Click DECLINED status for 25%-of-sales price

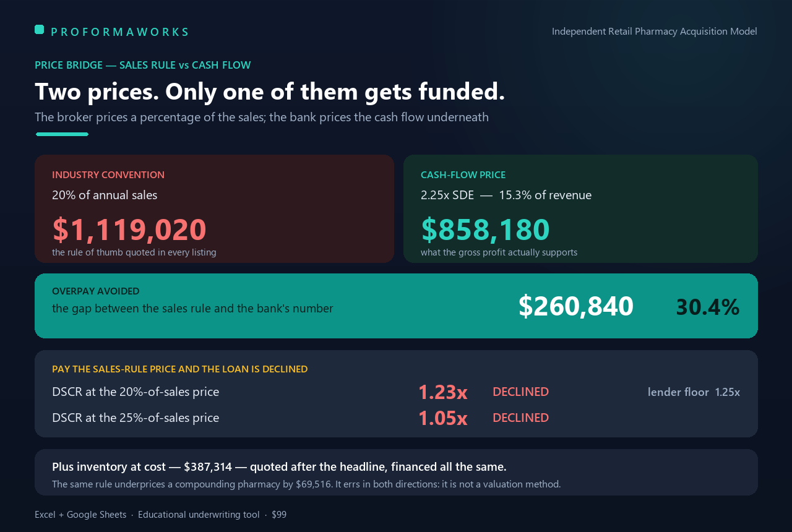point(521,418)
